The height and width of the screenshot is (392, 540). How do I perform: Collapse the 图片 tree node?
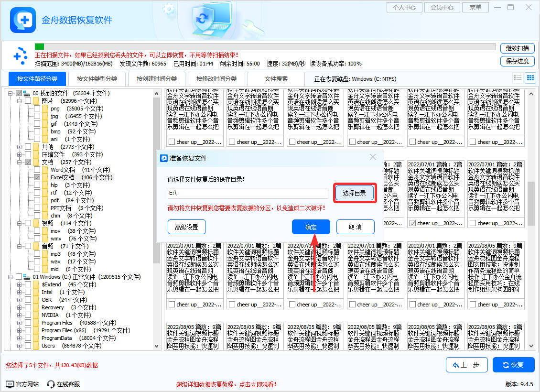click(19, 101)
